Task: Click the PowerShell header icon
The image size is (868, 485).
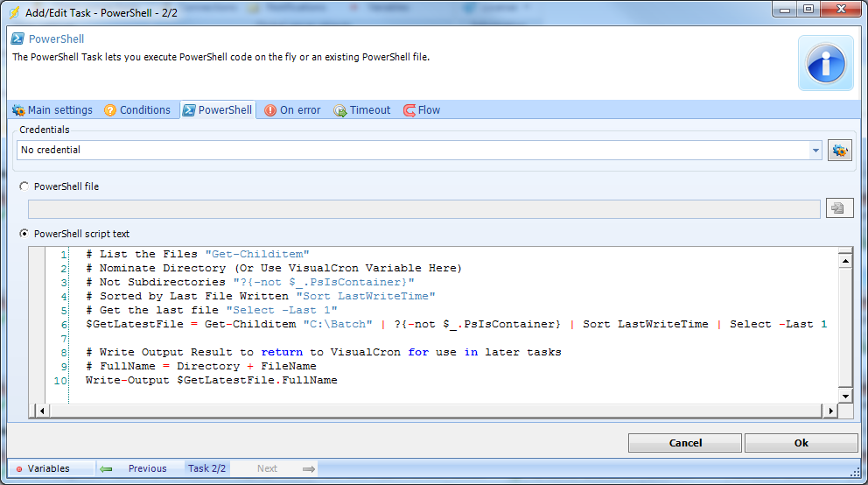Action: 18,39
